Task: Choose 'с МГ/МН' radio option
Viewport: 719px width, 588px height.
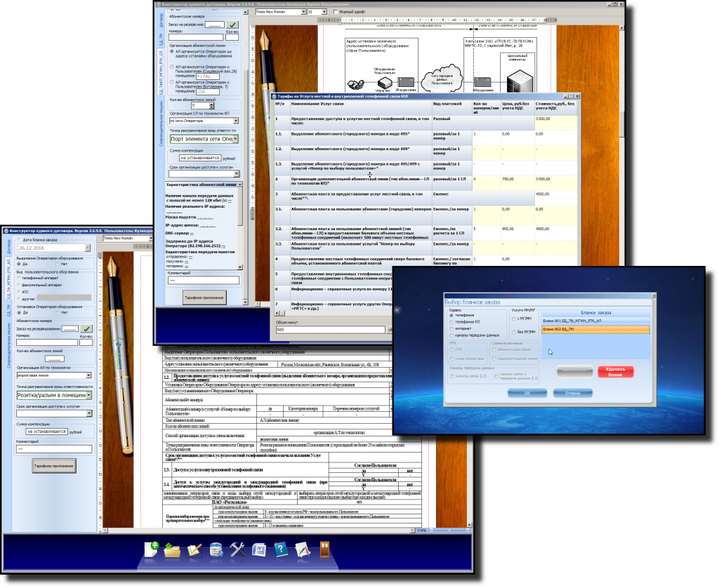Action: pyautogui.click(x=513, y=319)
